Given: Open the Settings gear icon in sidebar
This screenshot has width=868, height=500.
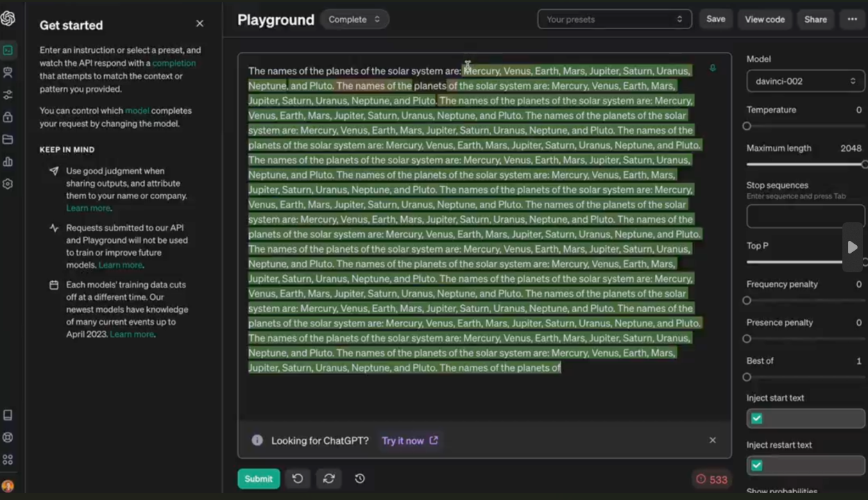Looking at the screenshot, I should (8, 184).
